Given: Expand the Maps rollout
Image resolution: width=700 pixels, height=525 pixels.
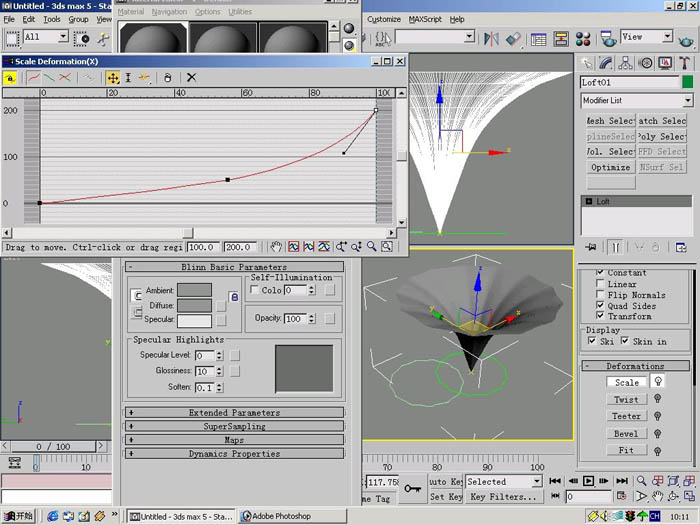Looking at the screenshot, I should [x=234, y=440].
